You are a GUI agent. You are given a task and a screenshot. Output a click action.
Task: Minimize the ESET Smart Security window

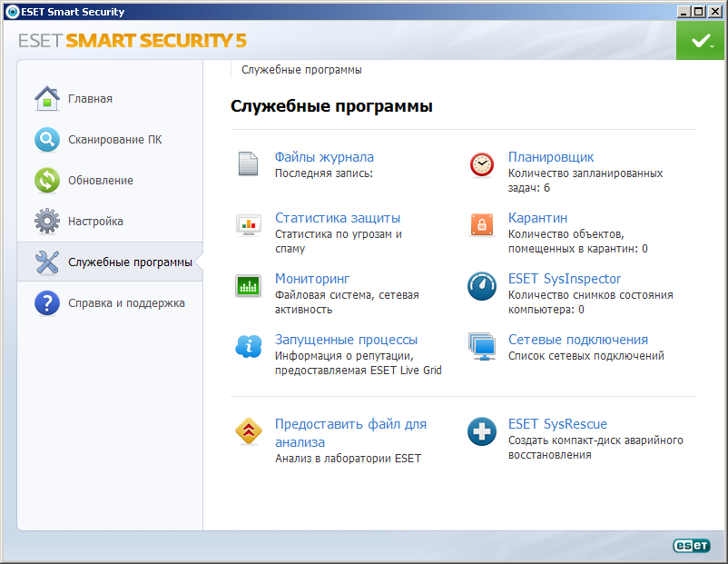click(683, 12)
